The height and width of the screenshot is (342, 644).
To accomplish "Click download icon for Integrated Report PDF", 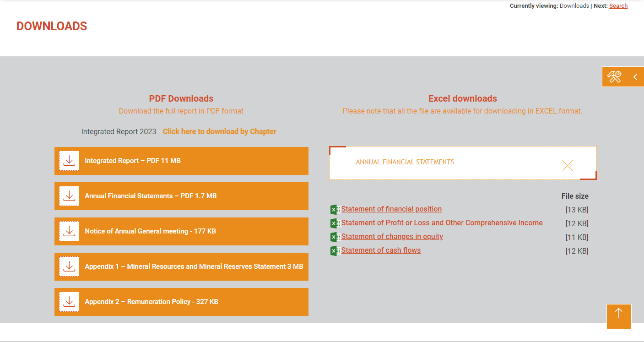I will [69, 161].
